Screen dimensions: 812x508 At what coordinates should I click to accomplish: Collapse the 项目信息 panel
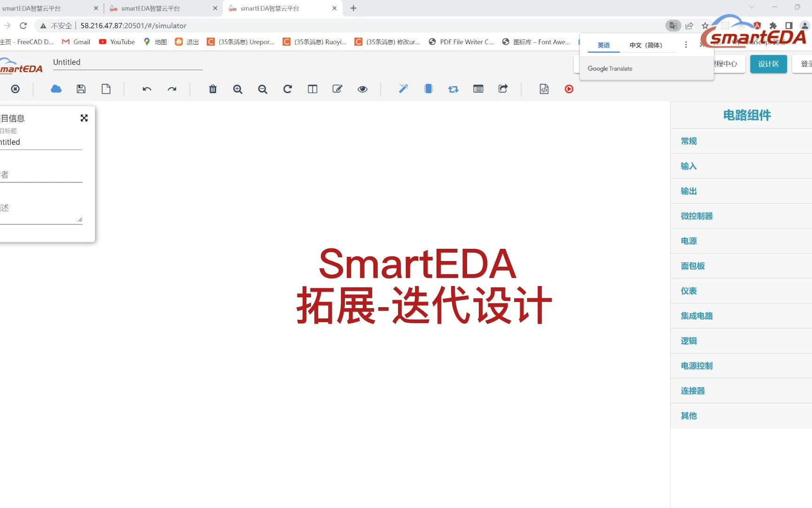click(84, 118)
